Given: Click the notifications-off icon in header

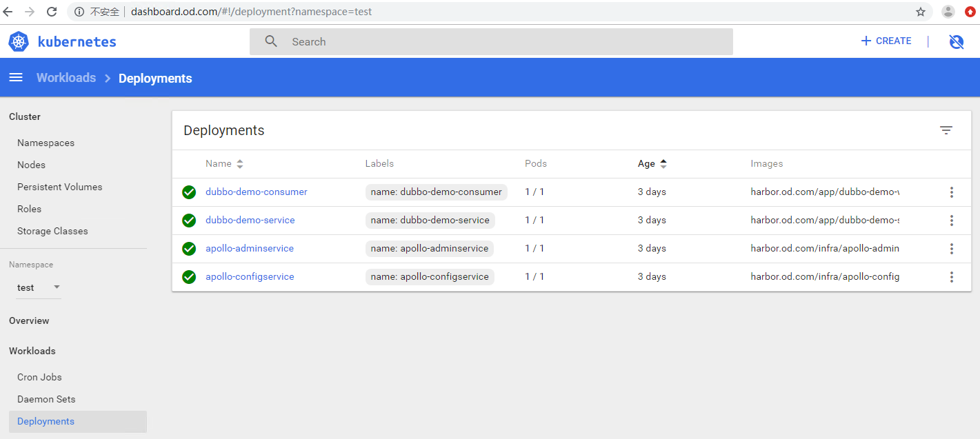Looking at the screenshot, I should 956,41.
